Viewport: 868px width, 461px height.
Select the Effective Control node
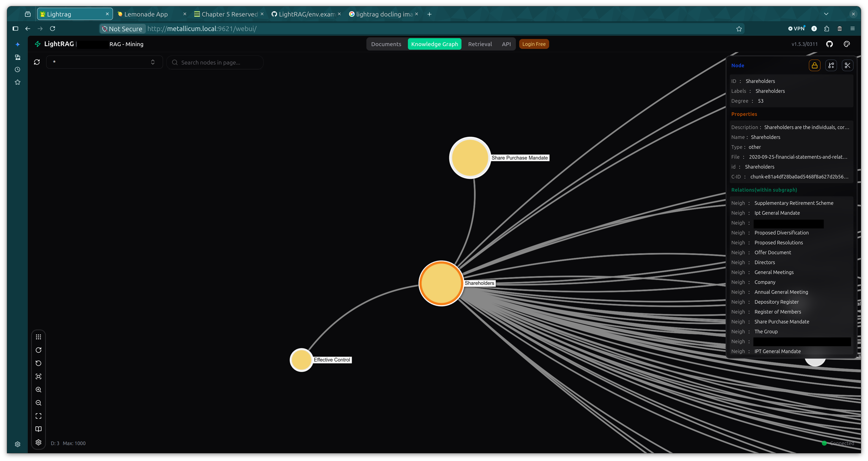click(301, 360)
